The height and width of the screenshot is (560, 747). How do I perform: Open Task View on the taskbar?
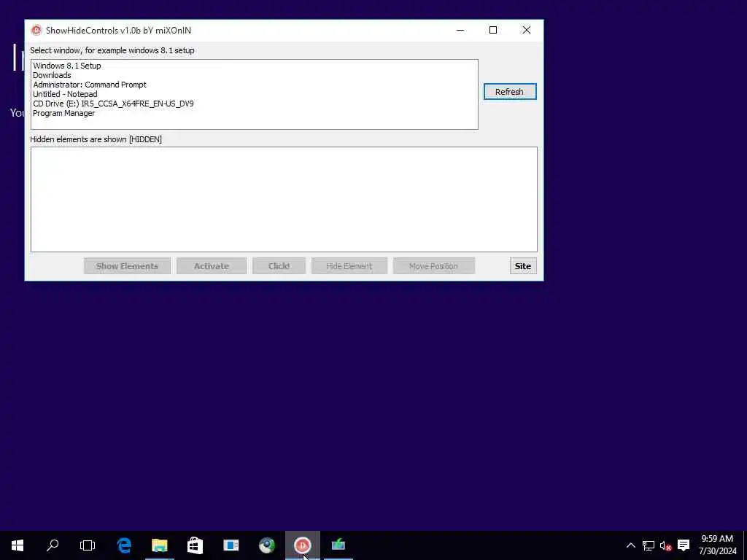point(88,545)
